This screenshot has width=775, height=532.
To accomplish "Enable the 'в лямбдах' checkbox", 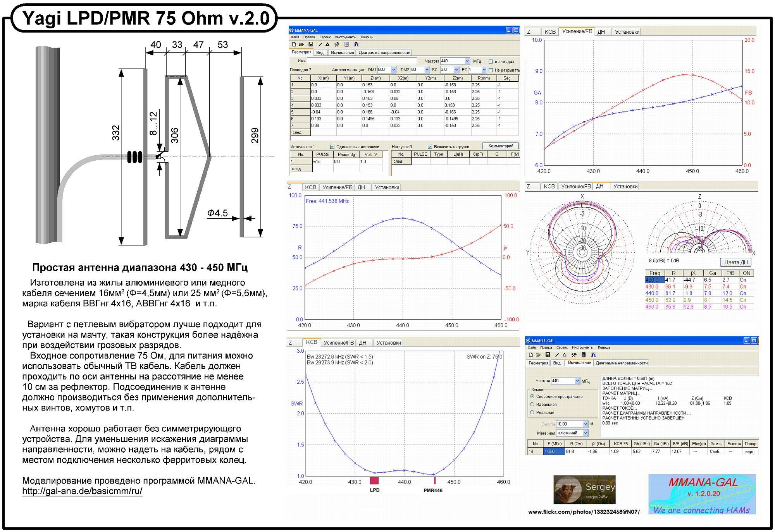I will tap(491, 62).
